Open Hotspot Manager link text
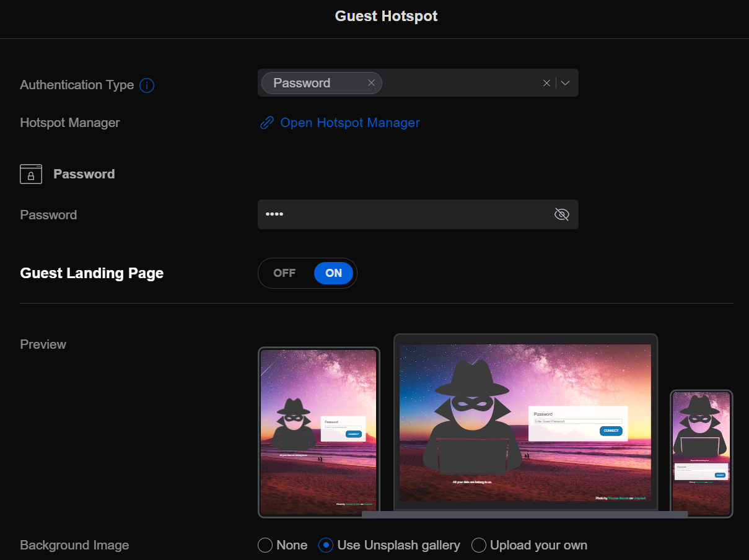 click(x=350, y=123)
